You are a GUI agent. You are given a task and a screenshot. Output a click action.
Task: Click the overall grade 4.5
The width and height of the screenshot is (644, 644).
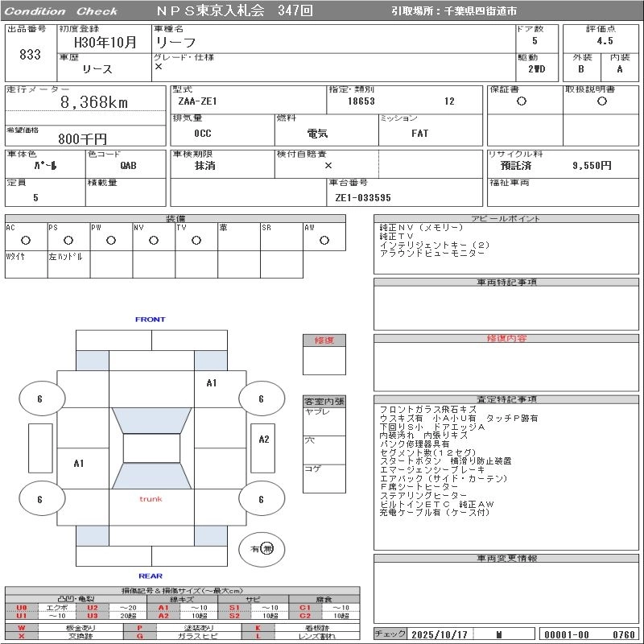pos(605,41)
